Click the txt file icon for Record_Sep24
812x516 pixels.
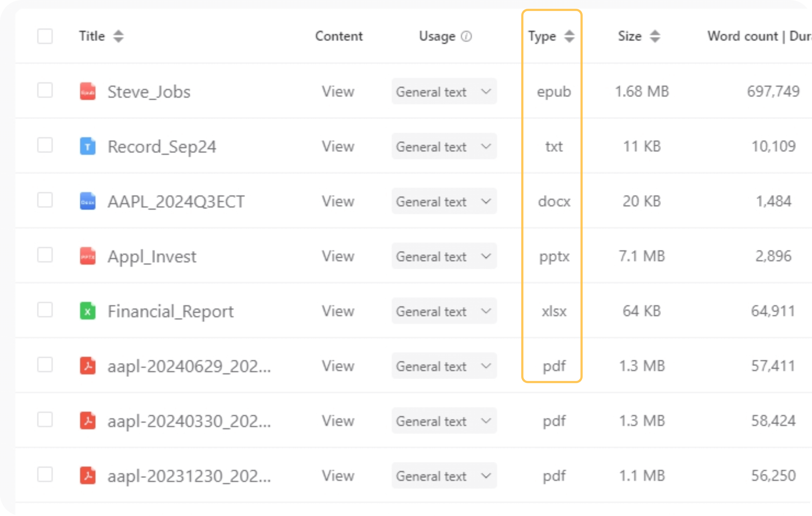[x=87, y=146]
